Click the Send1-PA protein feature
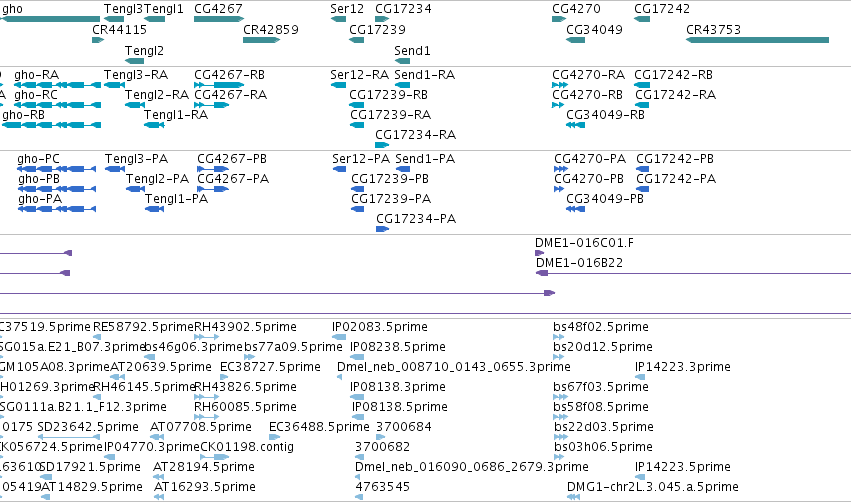851x502 pixels. tap(403, 169)
